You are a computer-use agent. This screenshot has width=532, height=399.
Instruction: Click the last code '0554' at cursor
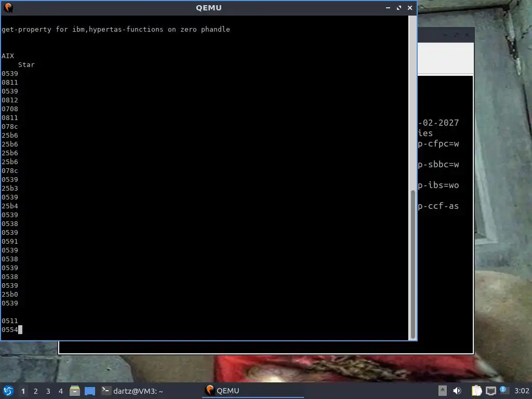point(10,329)
